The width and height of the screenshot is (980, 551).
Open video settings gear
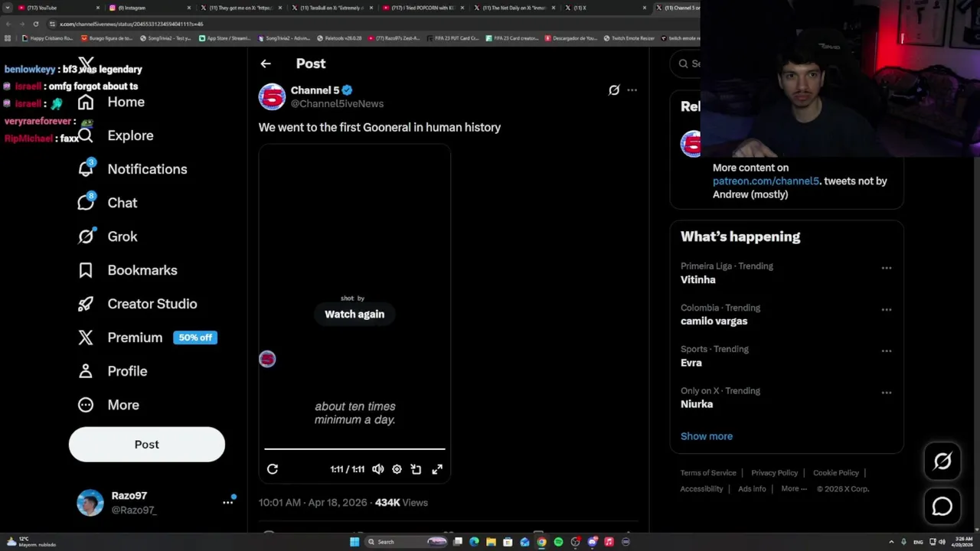(397, 469)
